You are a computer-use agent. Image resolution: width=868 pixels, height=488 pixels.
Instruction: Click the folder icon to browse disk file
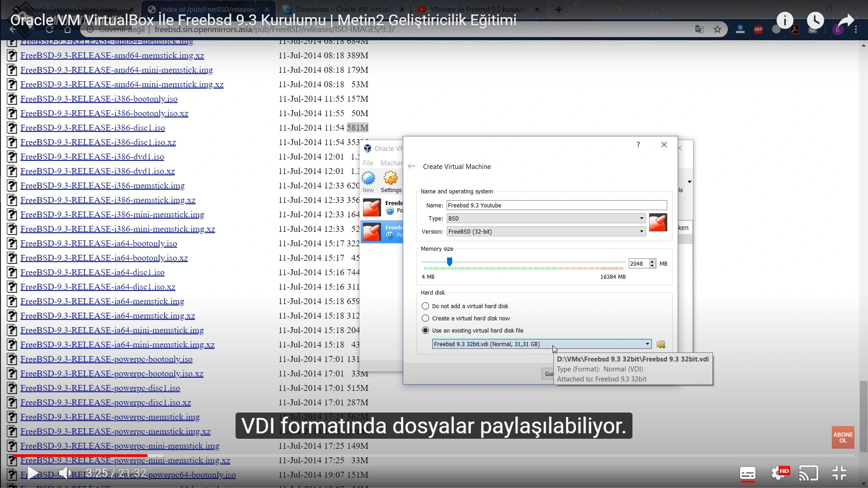click(x=661, y=344)
